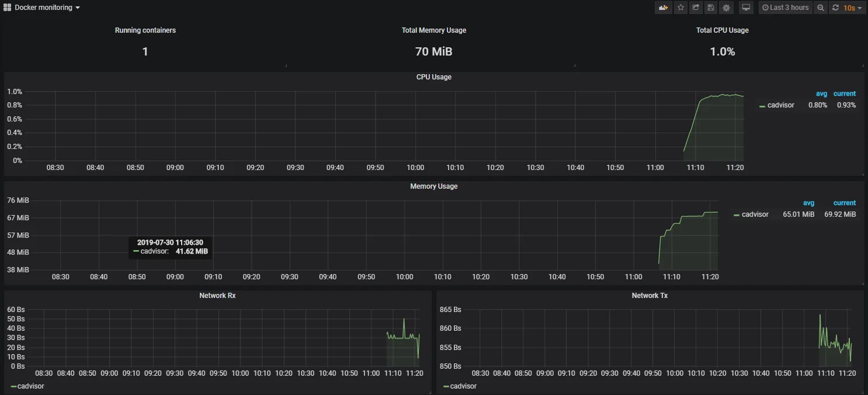Star this dashboard as favorite

[680, 8]
